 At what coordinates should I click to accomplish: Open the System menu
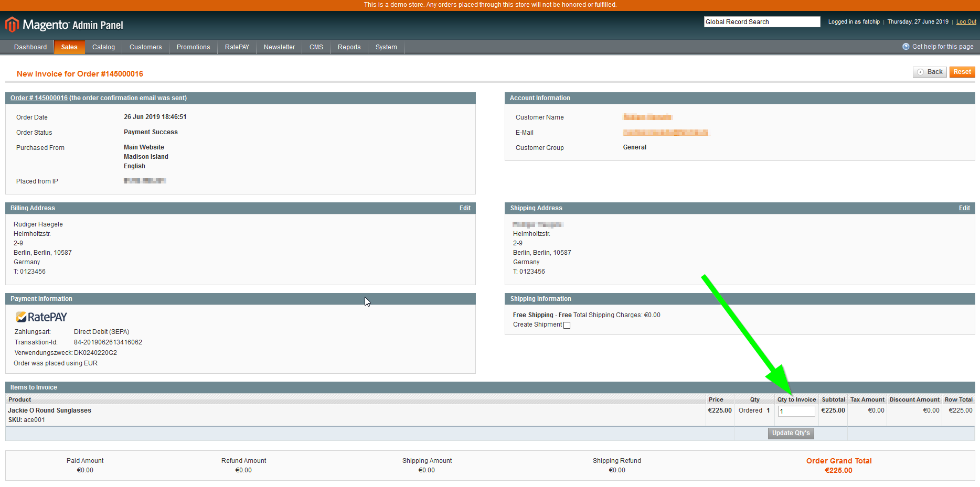point(386,47)
